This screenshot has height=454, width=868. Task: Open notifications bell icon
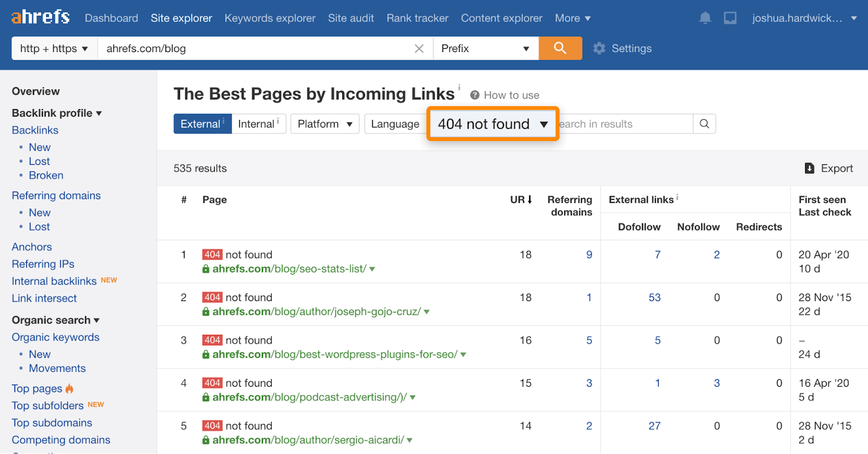(x=705, y=18)
